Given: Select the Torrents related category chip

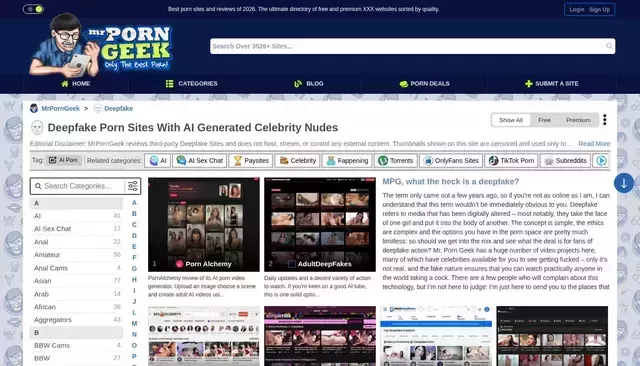Looking at the screenshot, I should [396, 161].
